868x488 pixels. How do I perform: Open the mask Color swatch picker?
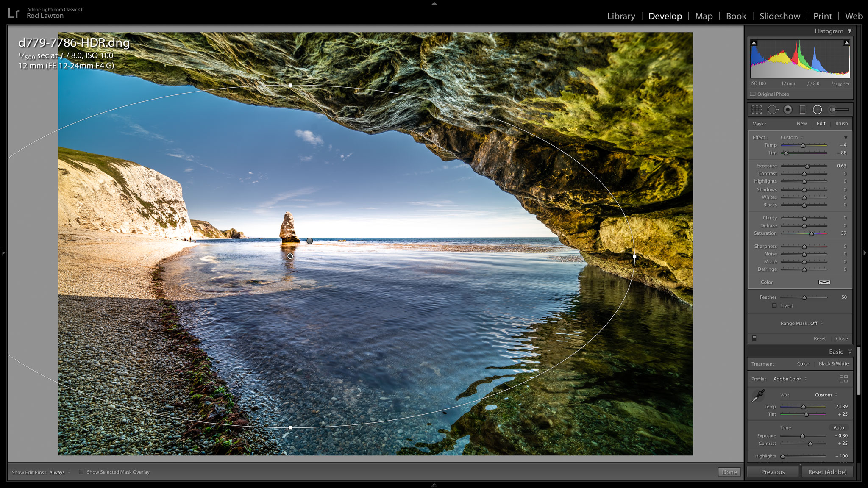[824, 282]
